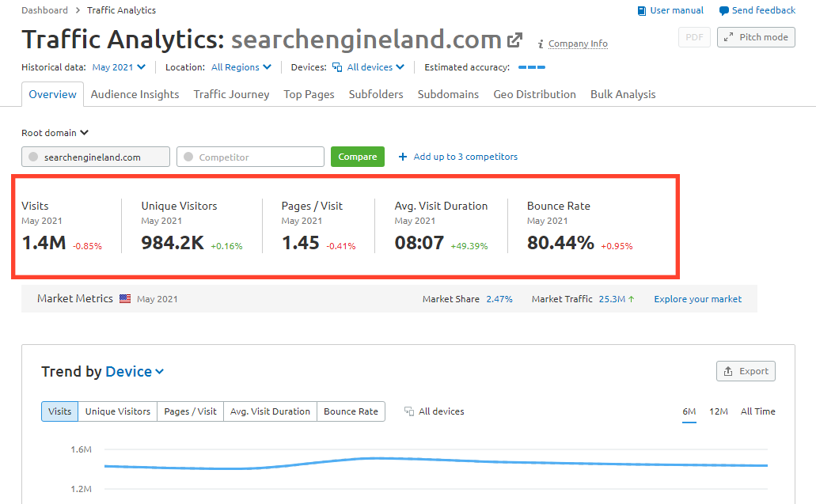Open the Geo Distribution tab

click(534, 94)
